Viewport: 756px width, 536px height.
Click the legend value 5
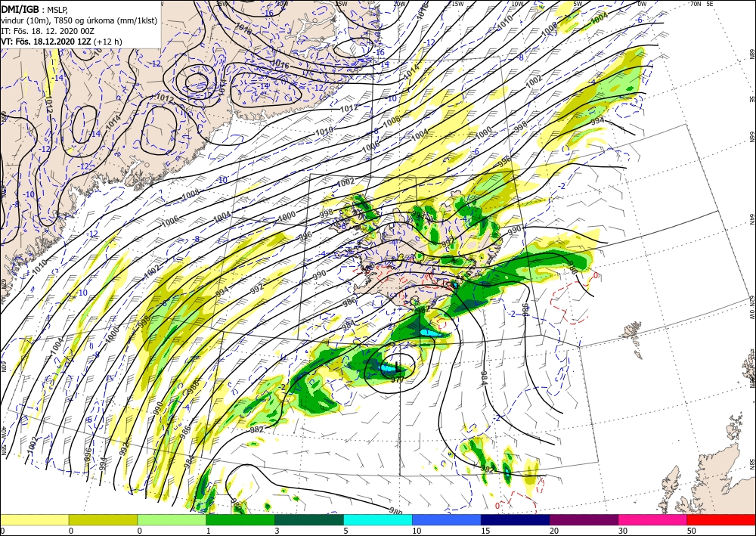click(346, 531)
